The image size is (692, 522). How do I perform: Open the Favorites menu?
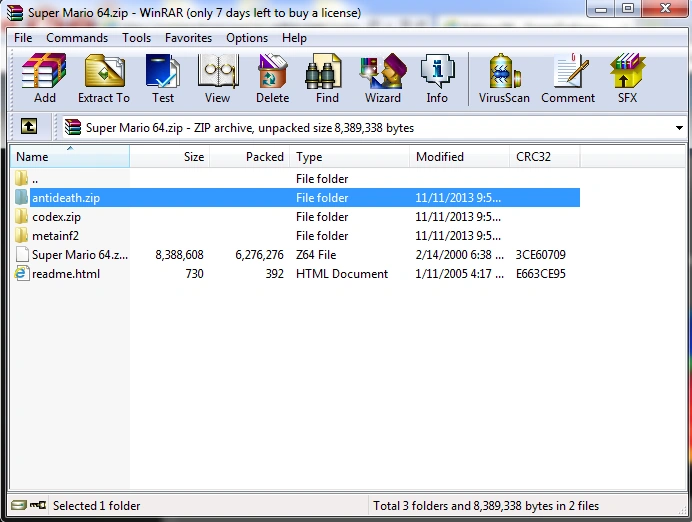(x=188, y=38)
